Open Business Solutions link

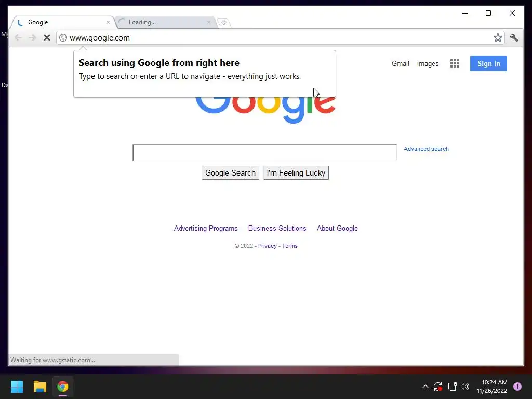[277, 229]
